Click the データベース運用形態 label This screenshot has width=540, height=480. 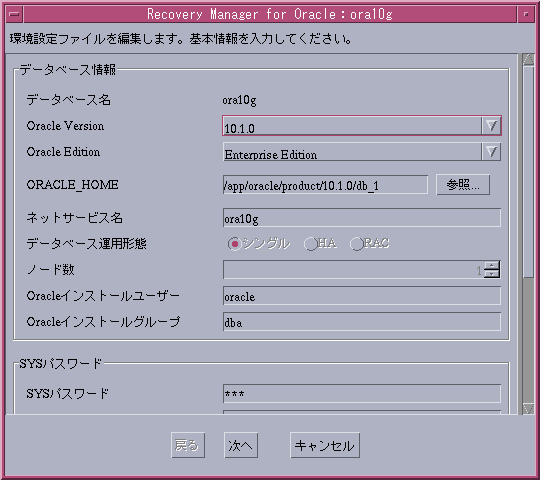click(86, 244)
